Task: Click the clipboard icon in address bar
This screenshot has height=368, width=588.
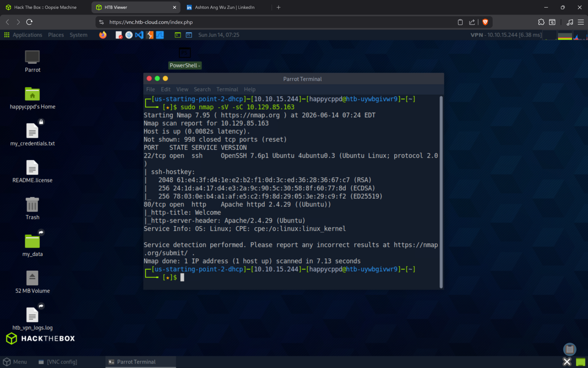Action: click(x=460, y=22)
